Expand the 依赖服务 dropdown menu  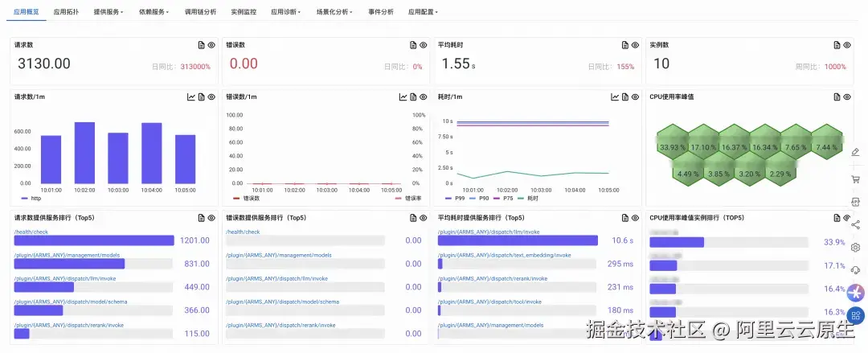[153, 12]
